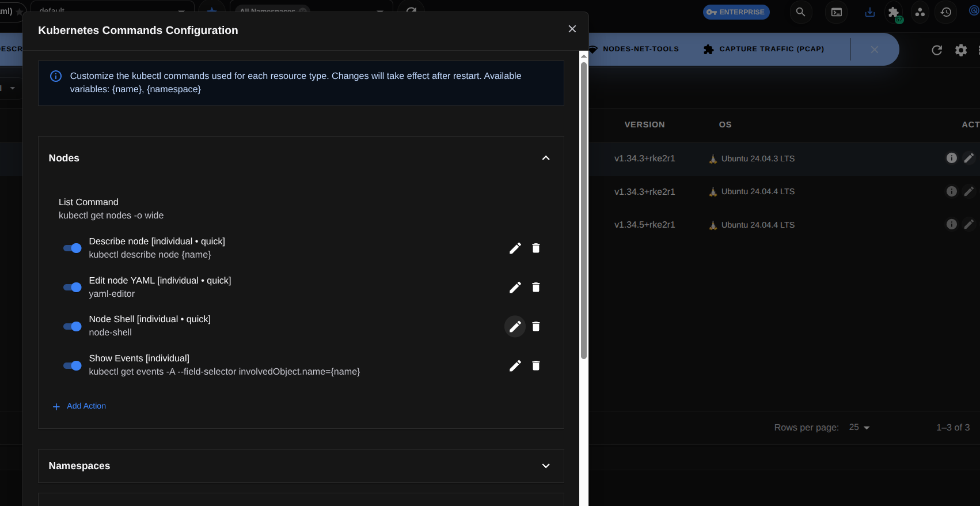Viewport: 980px width, 506px height.
Task: Click 'kubectl describe node {name}' command text
Action: 150,255
